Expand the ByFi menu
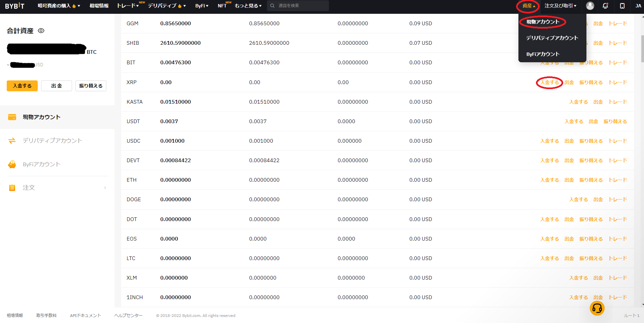Image resolution: width=644 pixels, height=323 pixels. click(202, 6)
